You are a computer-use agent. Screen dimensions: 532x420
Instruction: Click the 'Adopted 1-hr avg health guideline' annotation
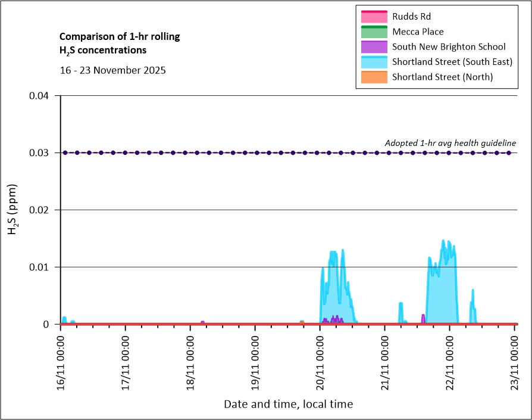tap(450, 143)
